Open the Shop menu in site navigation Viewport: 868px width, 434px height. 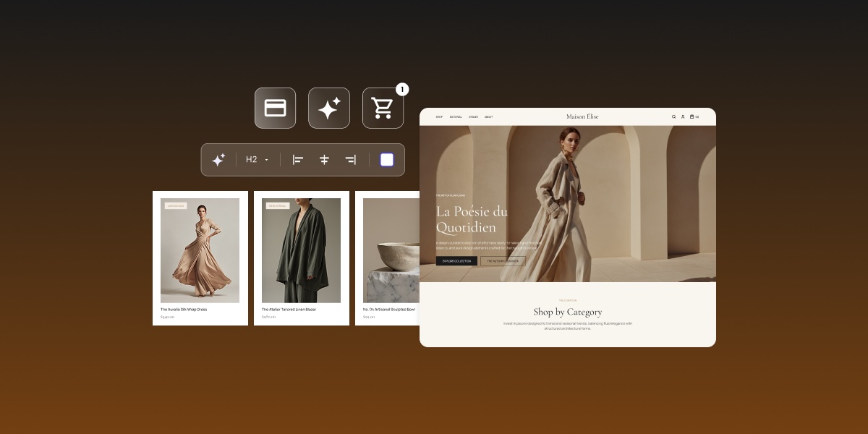tap(439, 116)
